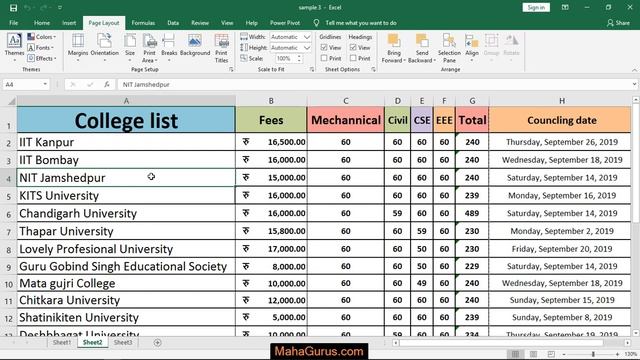Toggle Gridlines Print checkbox
The image size is (640, 360).
click(324, 58)
